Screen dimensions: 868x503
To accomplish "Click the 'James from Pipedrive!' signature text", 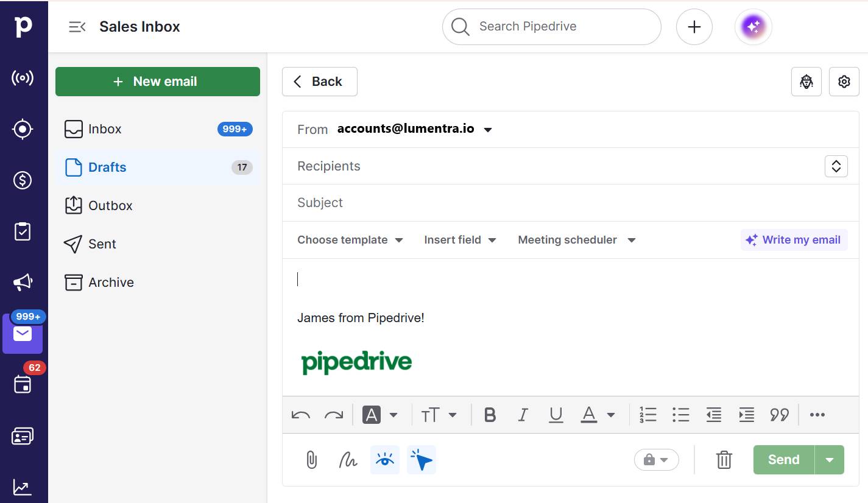I will point(361,318).
